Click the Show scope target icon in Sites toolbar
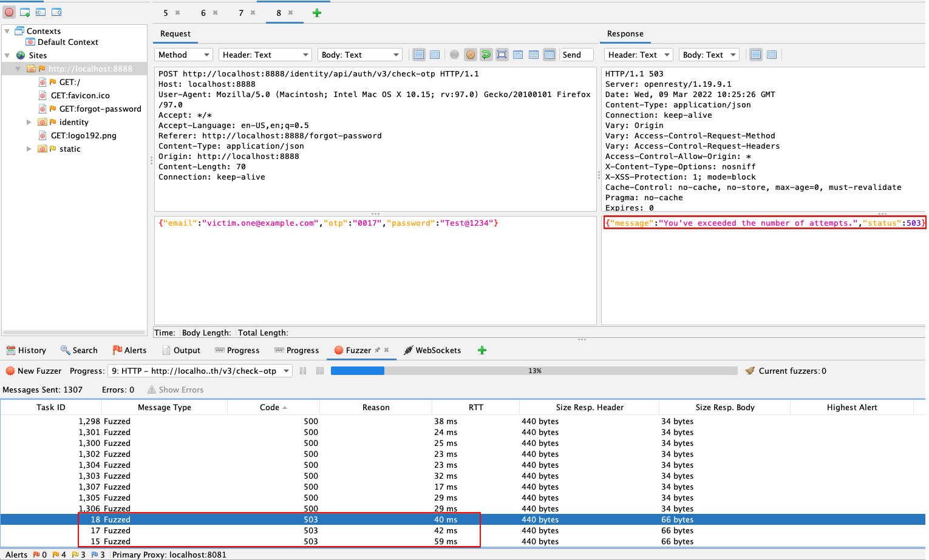This screenshot has width=929, height=560. tap(9, 12)
